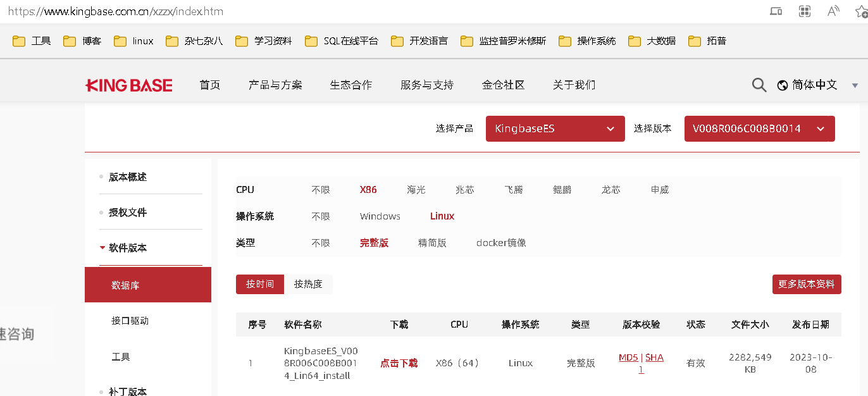Open 版本概述 in the sidebar
The width and height of the screenshot is (868, 396).
[x=128, y=177]
